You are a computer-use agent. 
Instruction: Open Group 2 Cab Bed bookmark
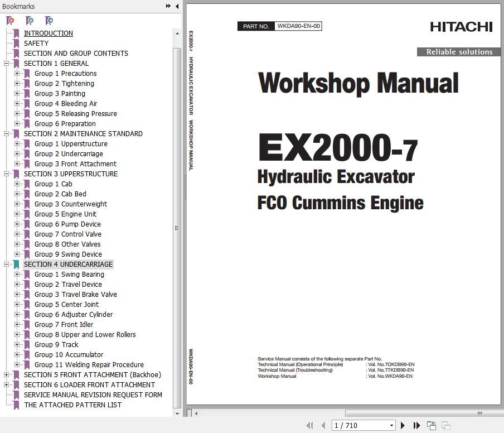coord(60,194)
